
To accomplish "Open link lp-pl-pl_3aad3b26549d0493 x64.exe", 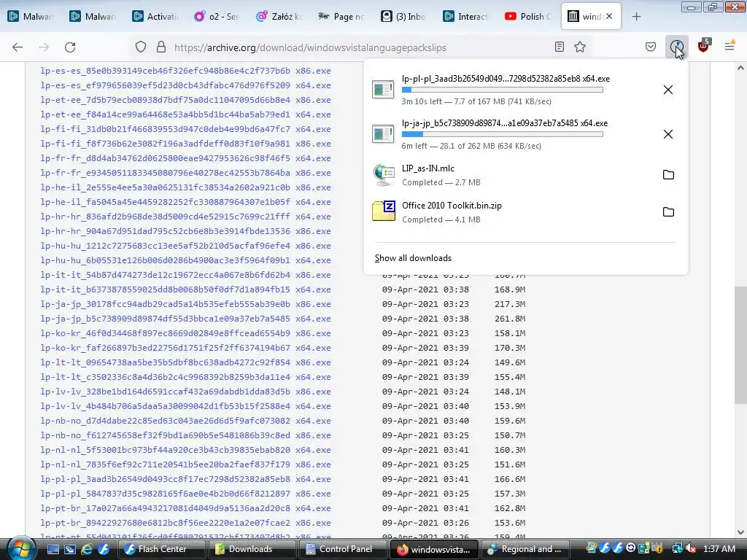I will click(185, 479).
